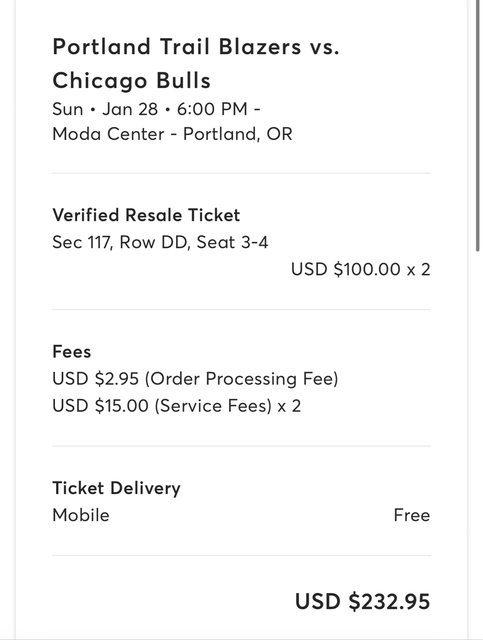483x640 pixels.
Task: Click the Free delivery price label
Action: click(x=412, y=515)
